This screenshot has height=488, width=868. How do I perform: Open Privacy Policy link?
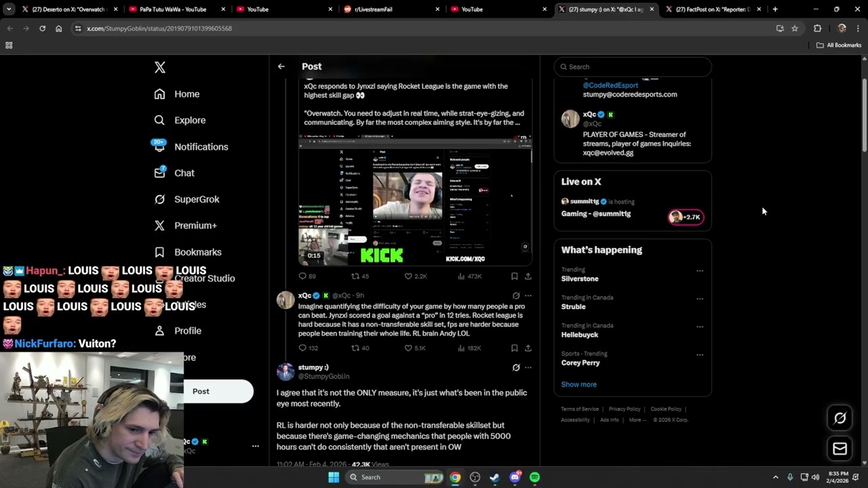(x=625, y=409)
